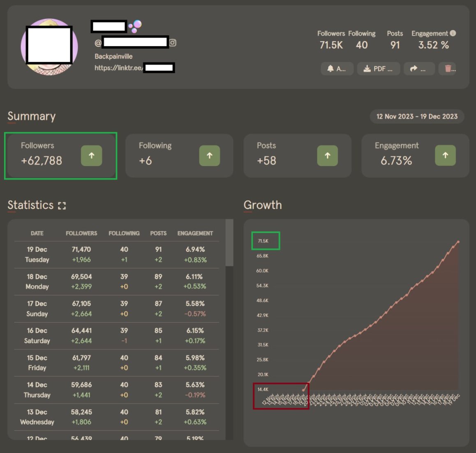Viewport: 476px width, 453px height.
Task: Click the Posts green up-arrow icon
Action: [327, 156]
